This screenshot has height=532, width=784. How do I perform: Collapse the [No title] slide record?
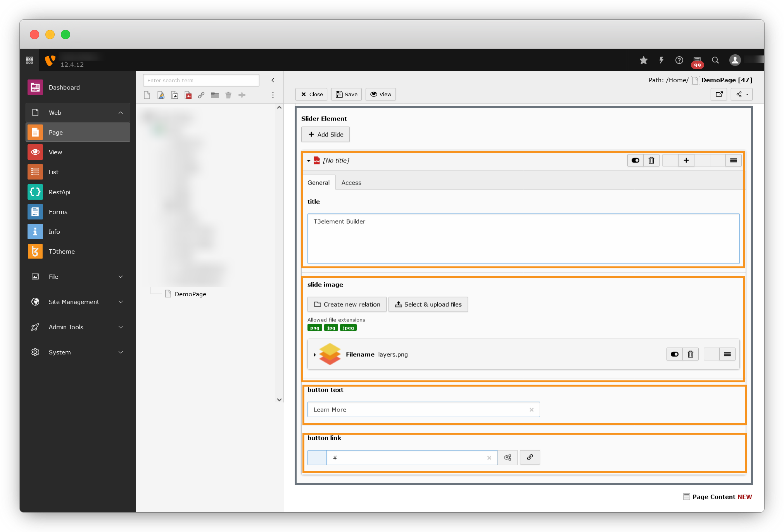coord(309,161)
